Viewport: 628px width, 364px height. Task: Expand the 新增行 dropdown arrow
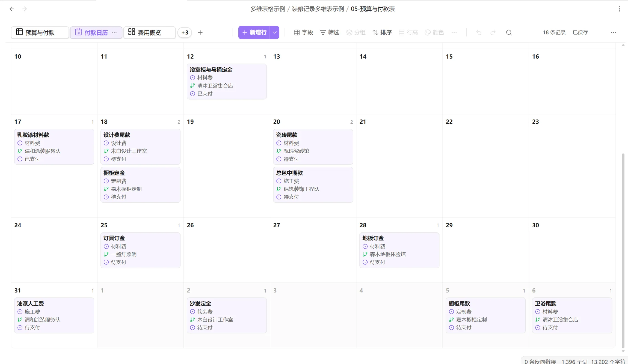tap(274, 32)
